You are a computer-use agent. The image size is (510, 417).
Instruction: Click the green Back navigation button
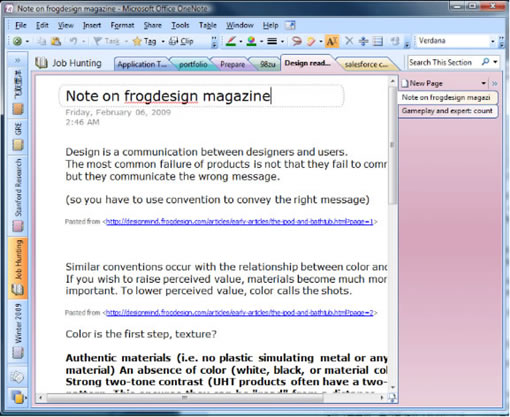[x=17, y=41]
